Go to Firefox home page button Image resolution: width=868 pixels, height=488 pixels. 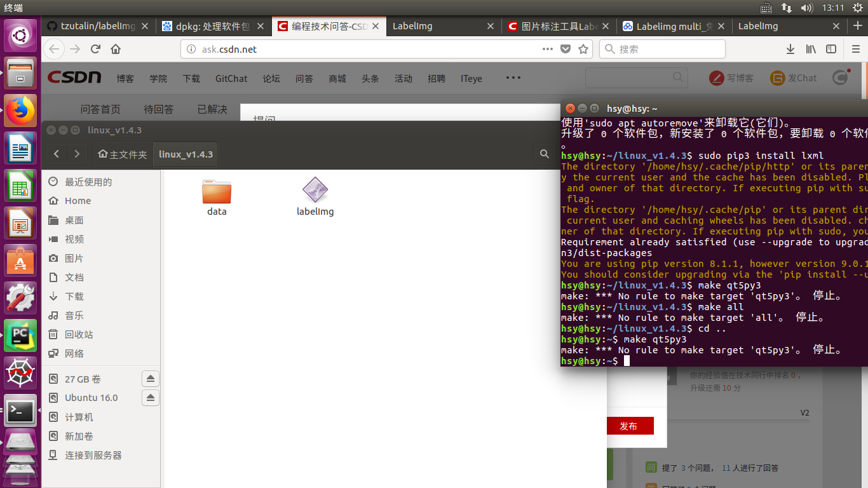116,49
